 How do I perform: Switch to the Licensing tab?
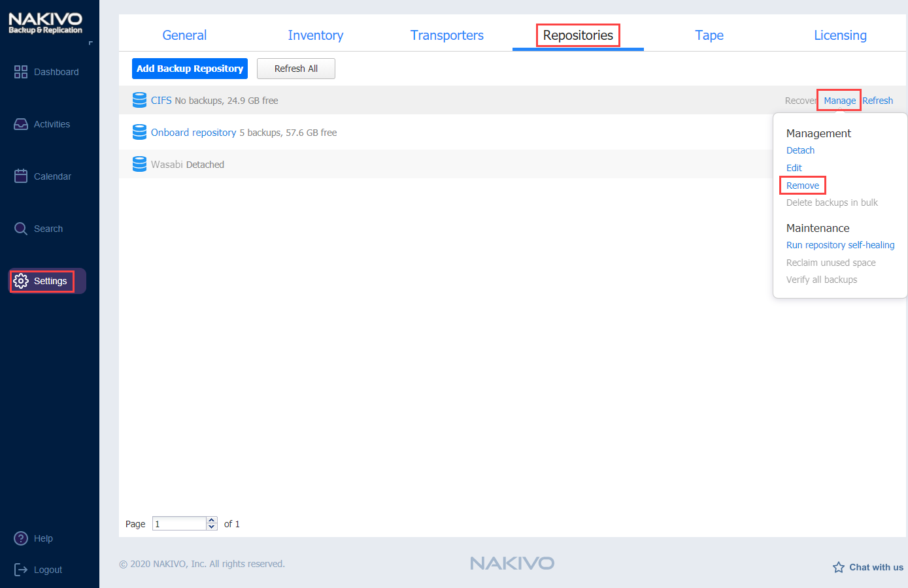pos(840,35)
